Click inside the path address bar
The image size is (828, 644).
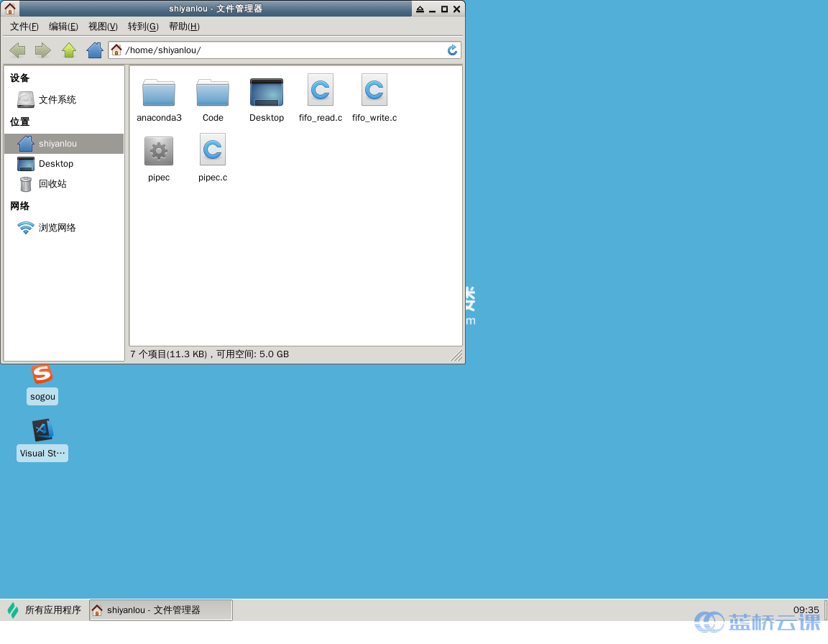tap(287, 50)
